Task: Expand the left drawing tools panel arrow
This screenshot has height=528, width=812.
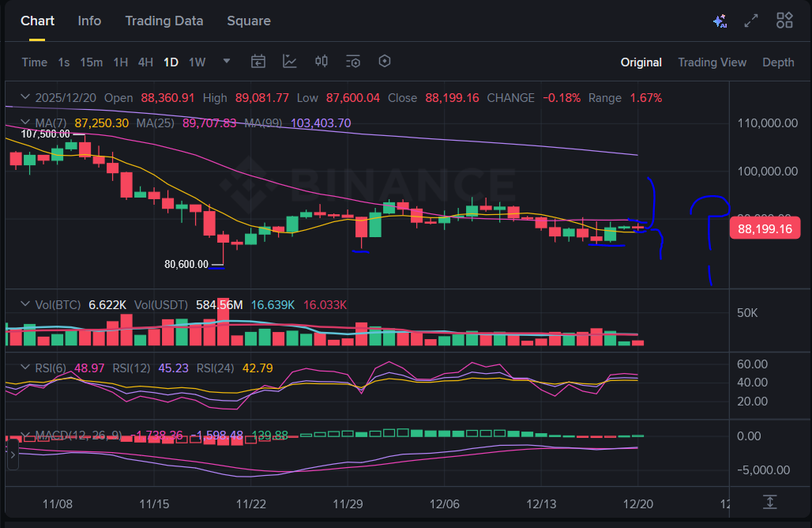Action: (x=13, y=455)
